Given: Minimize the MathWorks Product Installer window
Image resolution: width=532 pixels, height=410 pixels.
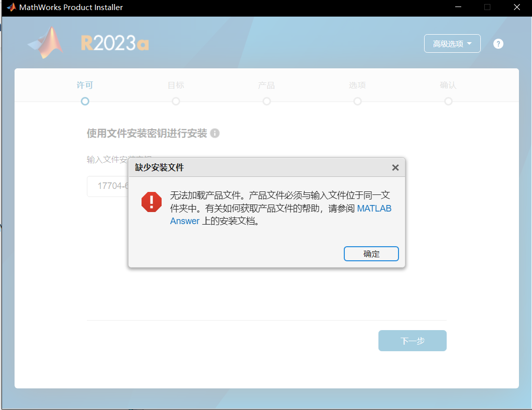Looking at the screenshot, I should coord(458,7).
